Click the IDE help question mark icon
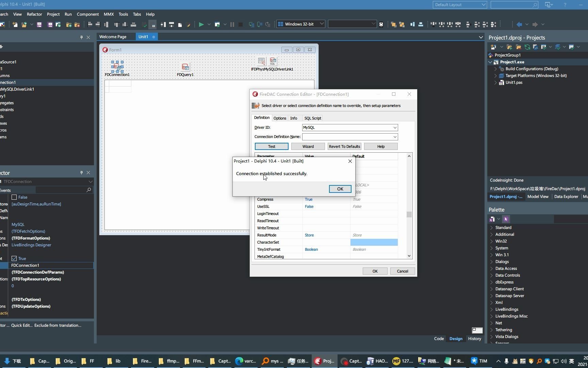Viewport: 588px width, 368px height. [565, 5]
